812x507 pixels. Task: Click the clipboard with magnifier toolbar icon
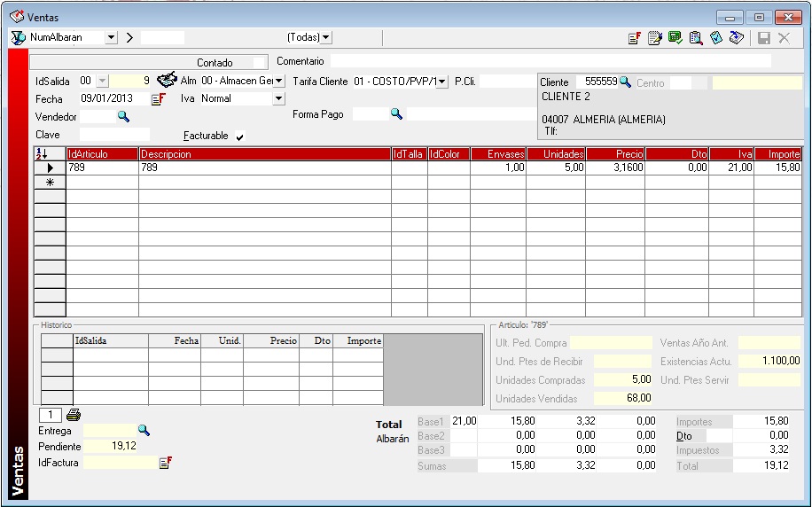(x=696, y=38)
